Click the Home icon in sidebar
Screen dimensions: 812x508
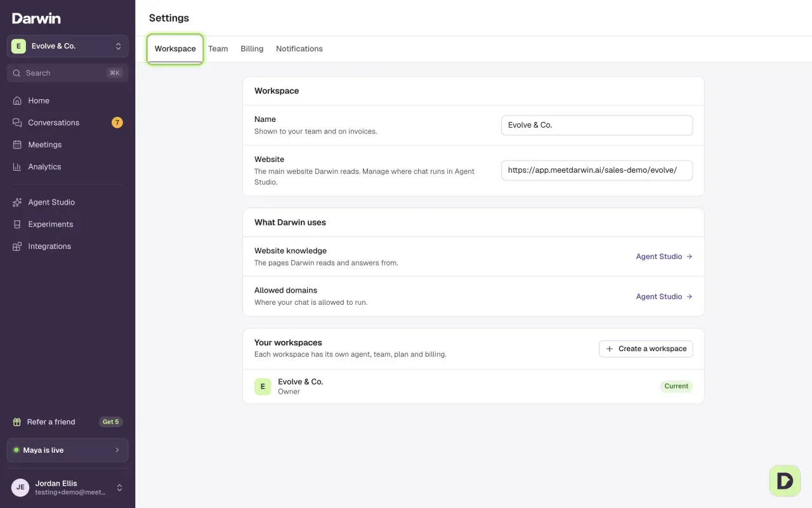[x=17, y=100]
